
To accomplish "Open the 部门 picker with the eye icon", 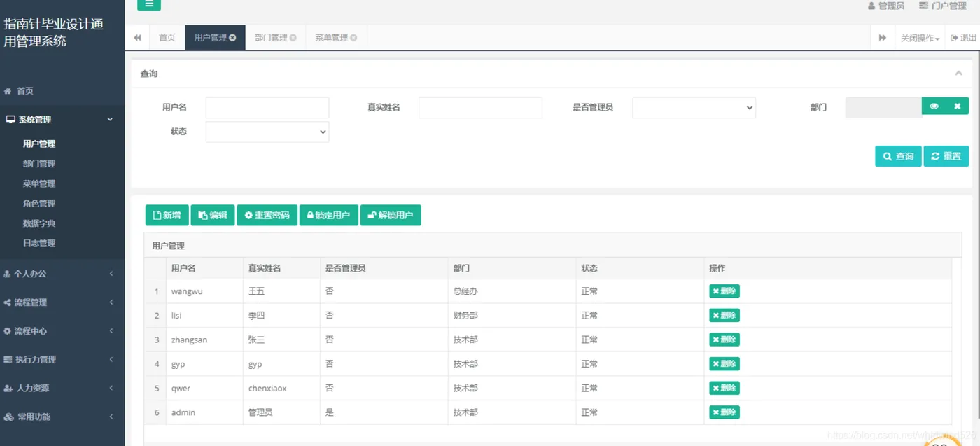I will click(x=934, y=106).
